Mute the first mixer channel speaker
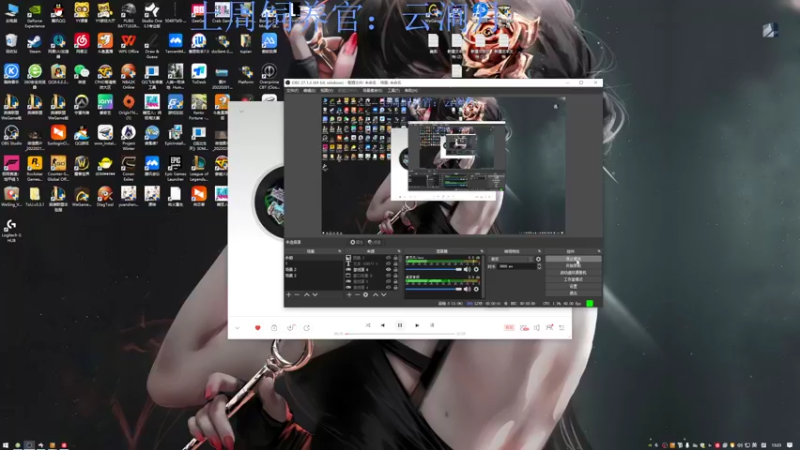Screen dimensions: 800x450 tap(467, 269)
